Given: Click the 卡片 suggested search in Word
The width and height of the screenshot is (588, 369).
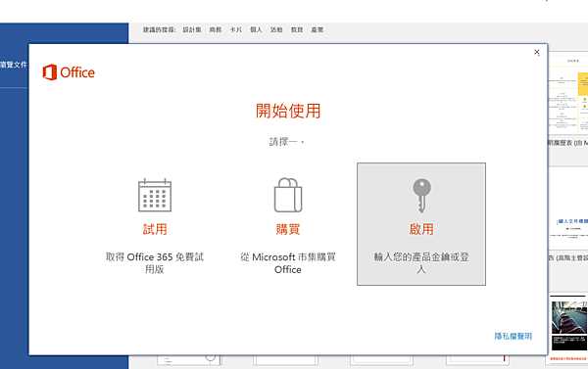Looking at the screenshot, I should click(236, 29).
